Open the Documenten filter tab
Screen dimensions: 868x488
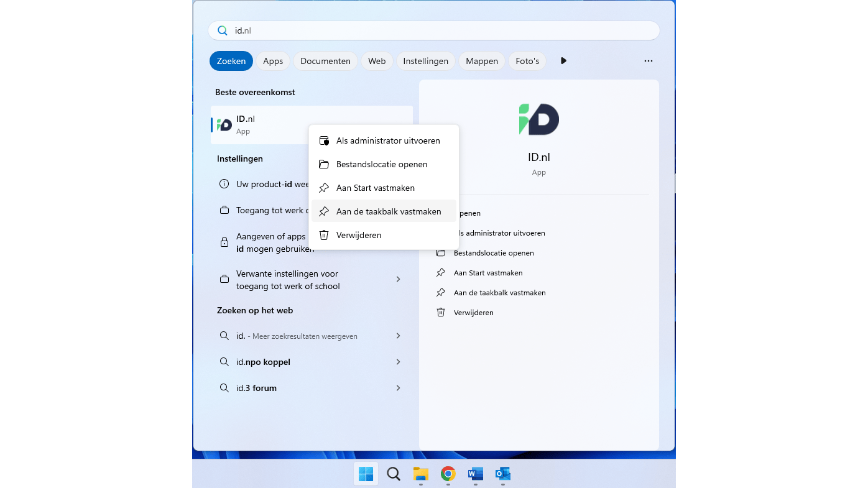click(326, 61)
